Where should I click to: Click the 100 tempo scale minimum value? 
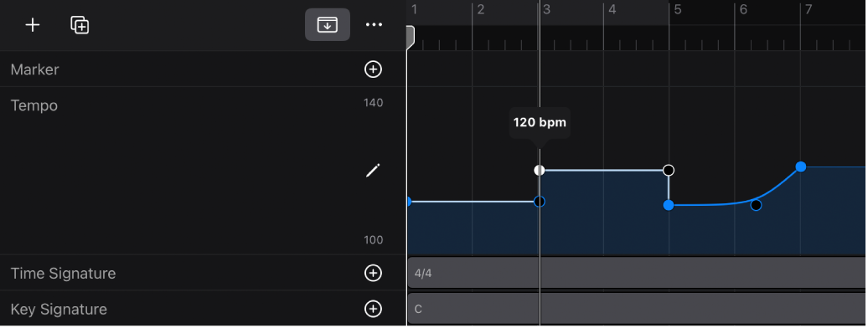point(373,240)
